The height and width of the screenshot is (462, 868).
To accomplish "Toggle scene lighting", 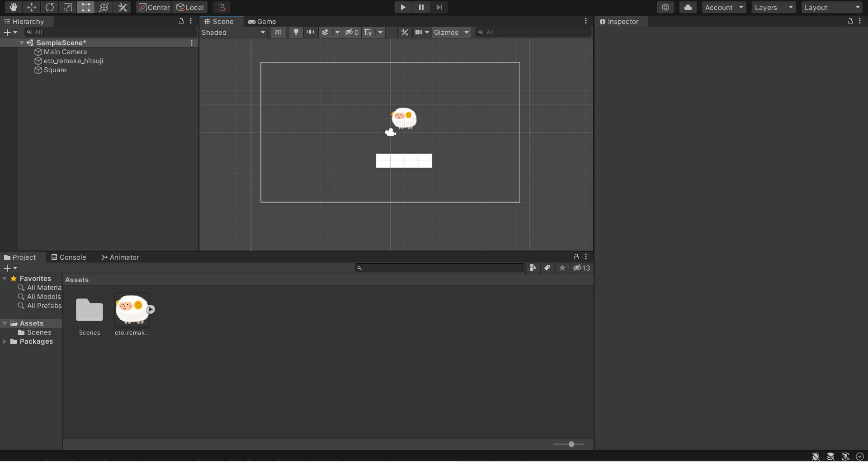I will (296, 32).
